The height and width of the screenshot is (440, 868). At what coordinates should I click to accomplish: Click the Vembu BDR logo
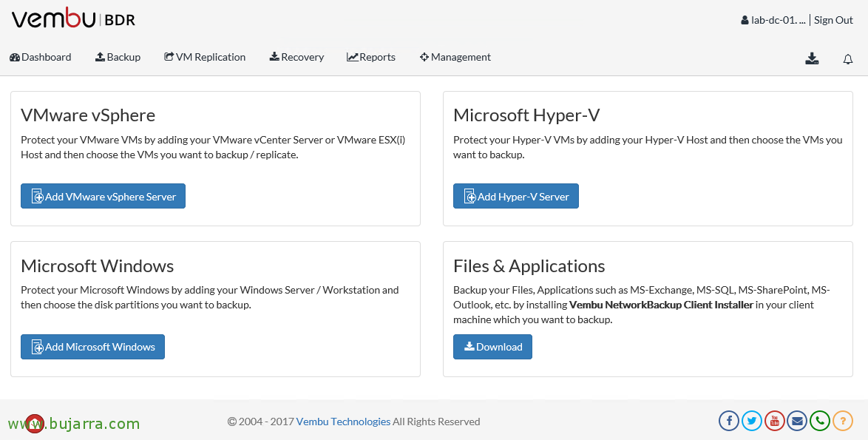click(73, 20)
